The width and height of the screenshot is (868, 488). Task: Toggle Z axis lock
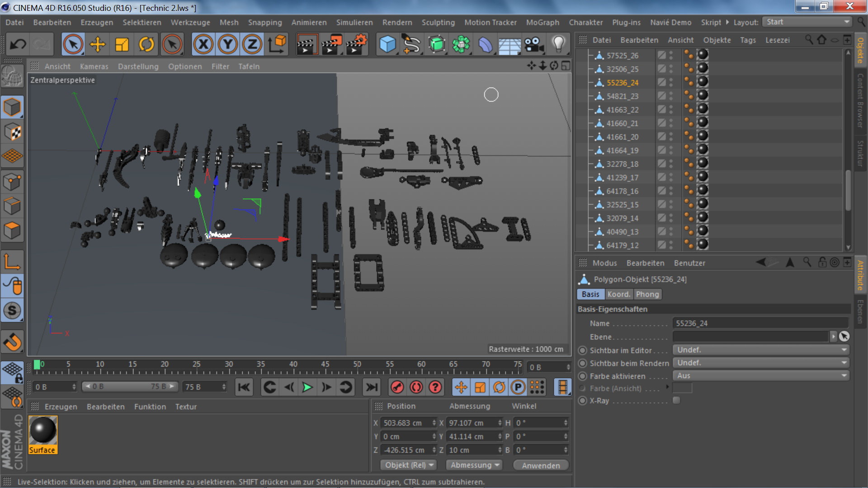[252, 44]
